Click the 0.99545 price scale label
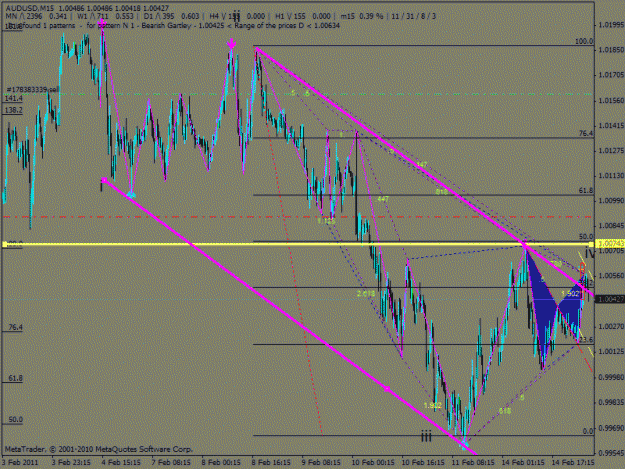This screenshot has width=625, height=469. [611, 453]
